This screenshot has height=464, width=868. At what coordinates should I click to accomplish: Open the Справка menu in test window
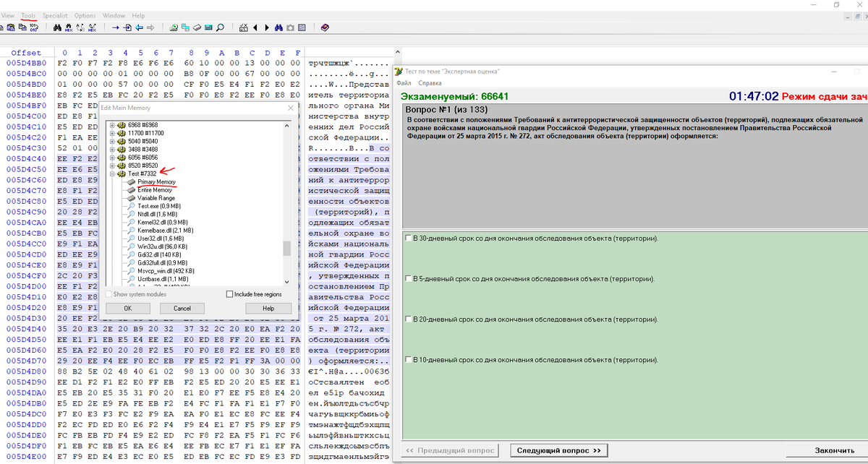(430, 83)
